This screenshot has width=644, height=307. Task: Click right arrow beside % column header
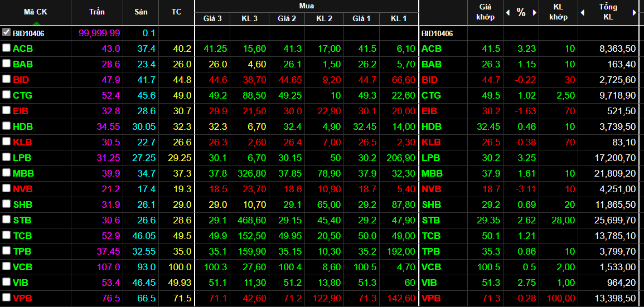pyautogui.click(x=534, y=13)
